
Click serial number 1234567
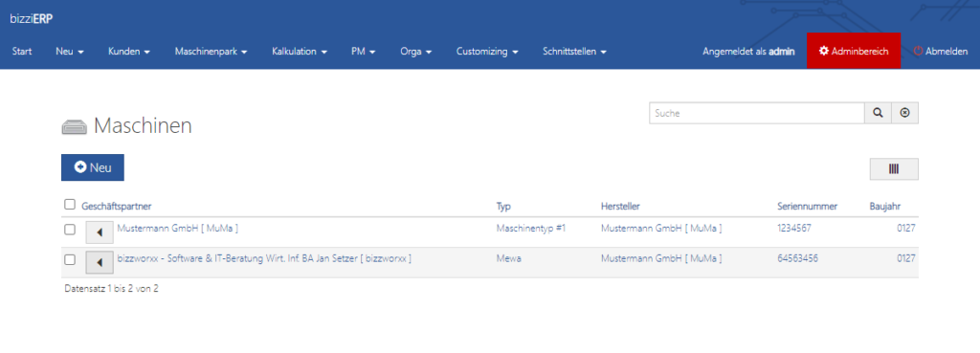coord(794,228)
